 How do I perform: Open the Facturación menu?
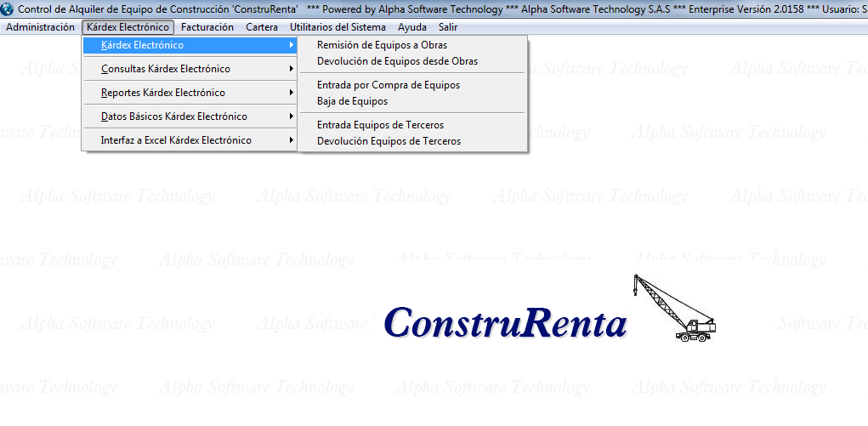click(x=207, y=27)
